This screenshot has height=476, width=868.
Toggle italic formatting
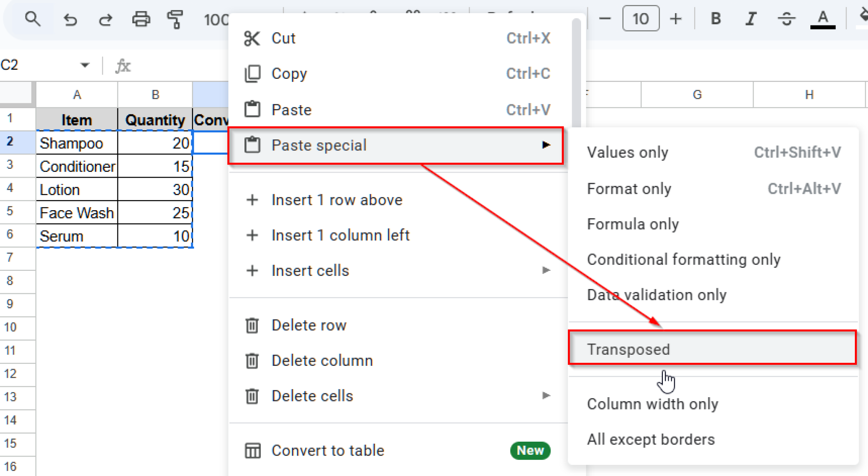tap(750, 18)
